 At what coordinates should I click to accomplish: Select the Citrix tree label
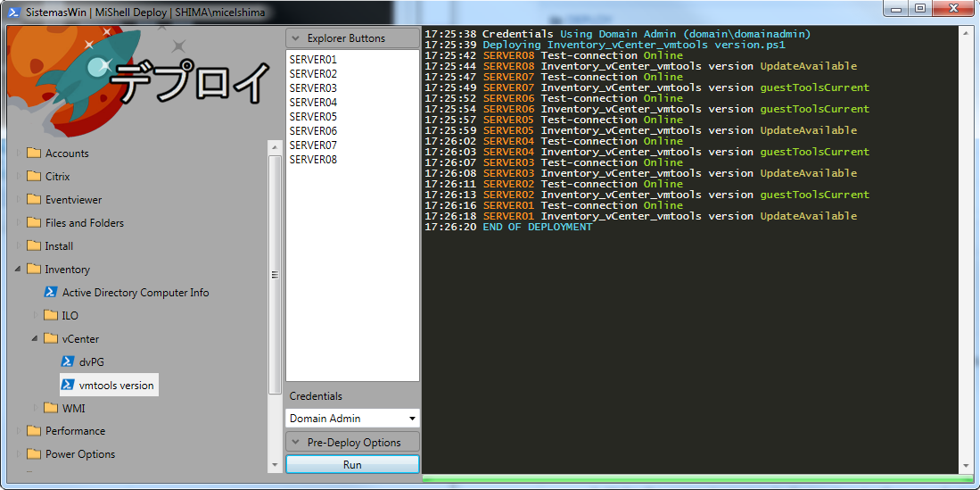[x=57, y=177]
